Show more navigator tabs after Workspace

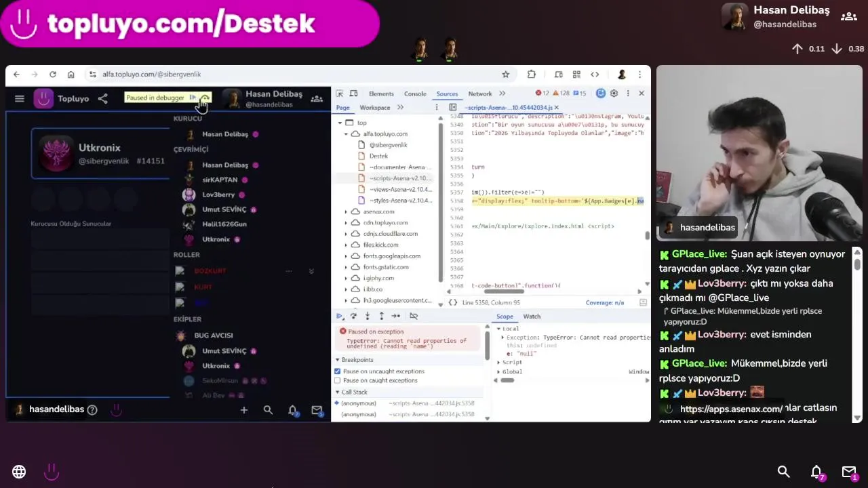point(400,108)
